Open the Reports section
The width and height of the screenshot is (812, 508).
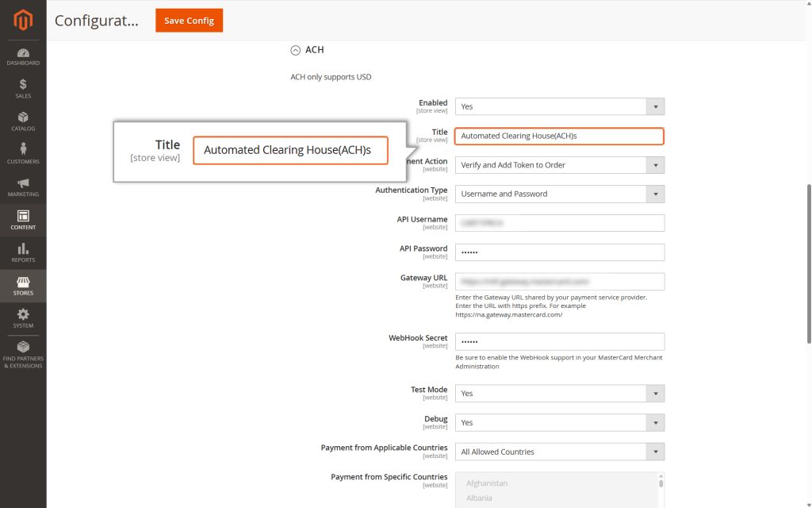pyautogui.click(x=22, y=252)
